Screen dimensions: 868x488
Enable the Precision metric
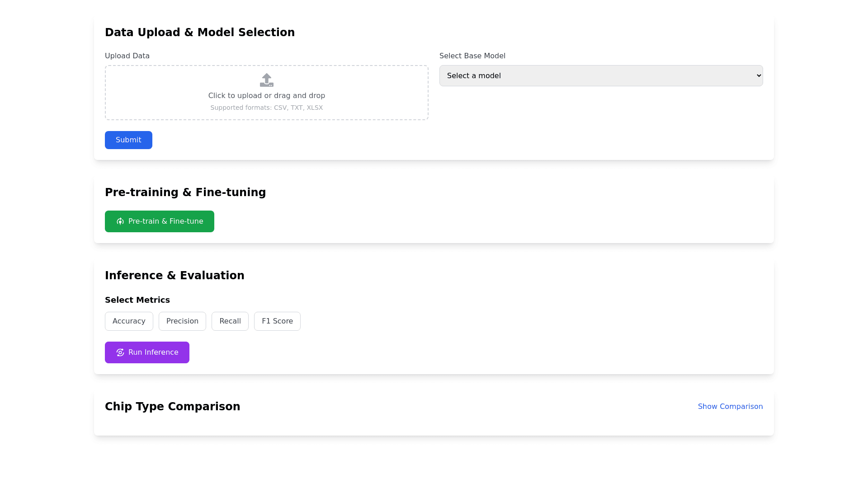(x=182, y=321)
